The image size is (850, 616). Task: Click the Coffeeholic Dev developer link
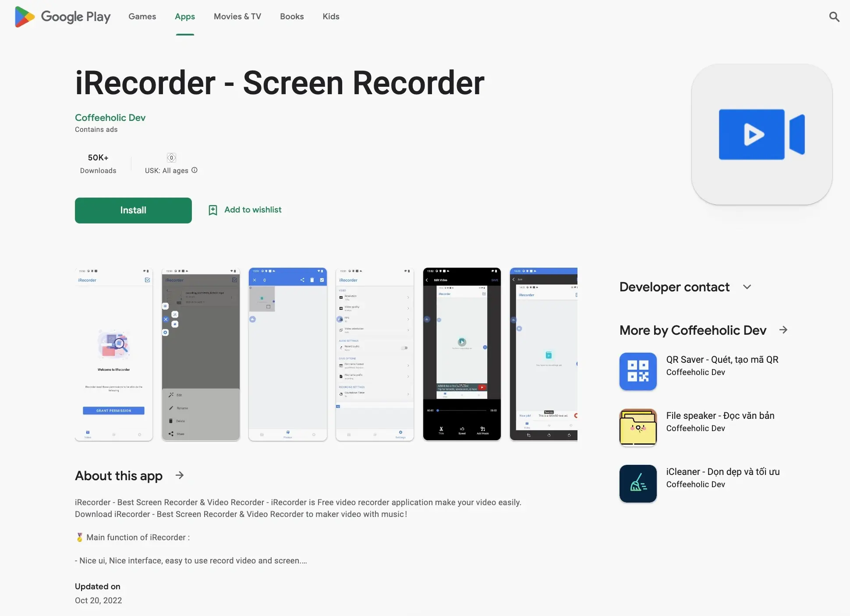coord(110,117)
